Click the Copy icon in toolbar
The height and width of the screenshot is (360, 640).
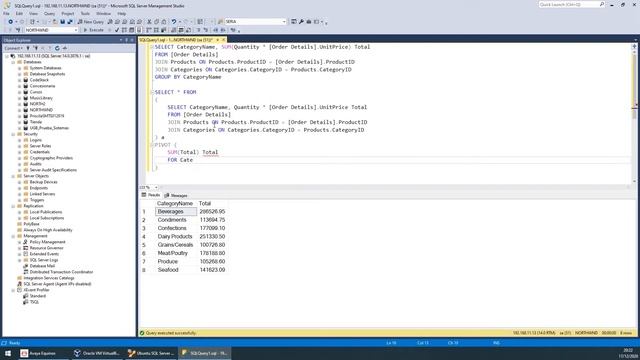click(156, 22)
